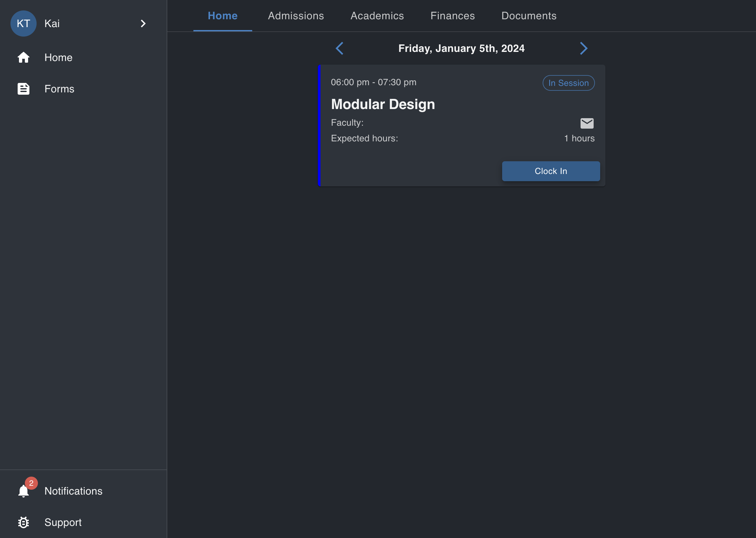Open the Notifications bell icon
This screenshot has height=538, width=756.
tap(24, 491)
